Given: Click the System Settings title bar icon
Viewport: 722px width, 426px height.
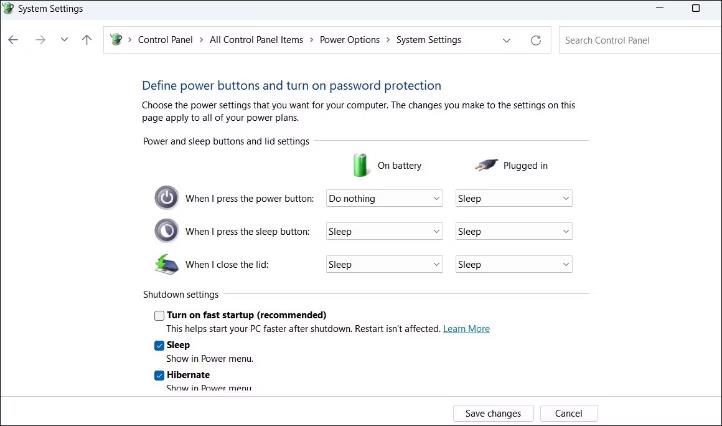Looking at the screenshot, I should [x=8, y=8].
